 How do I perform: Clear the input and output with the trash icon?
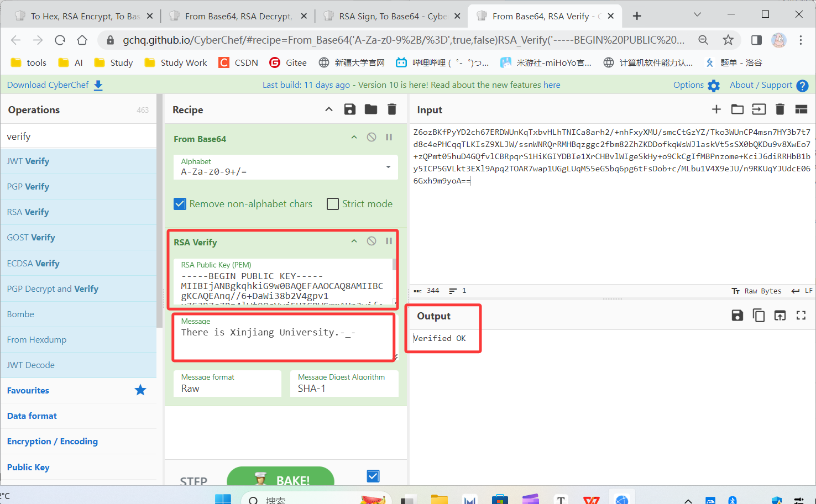[x=780, y=109]
